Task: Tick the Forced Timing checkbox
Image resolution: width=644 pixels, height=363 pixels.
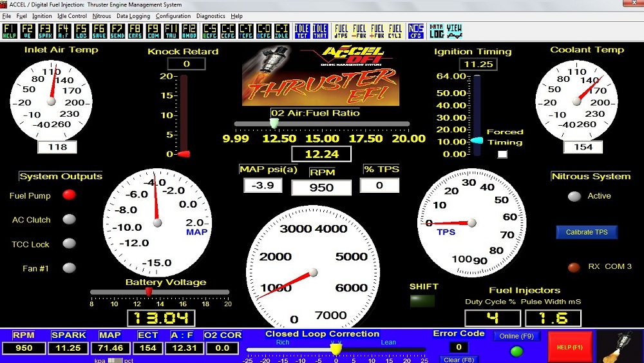Action: [502, 154]
